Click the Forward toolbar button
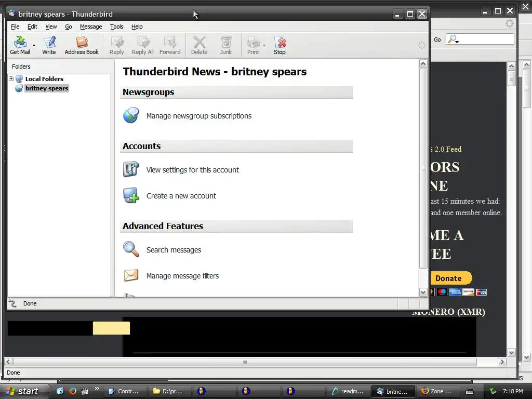This screenshot has height=399, width=532. point(170,46)
